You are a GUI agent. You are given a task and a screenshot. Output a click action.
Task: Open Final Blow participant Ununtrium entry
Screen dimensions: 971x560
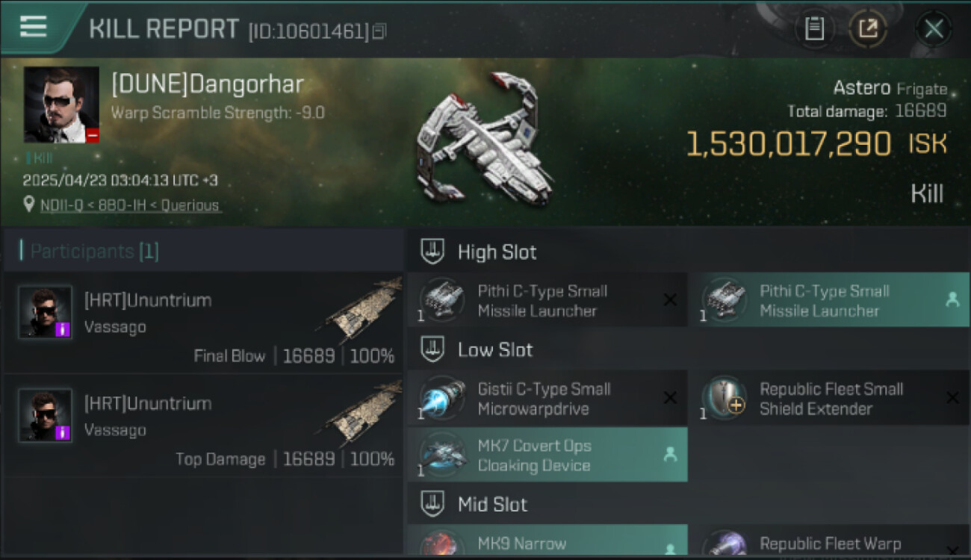click(x=203, y=323)
